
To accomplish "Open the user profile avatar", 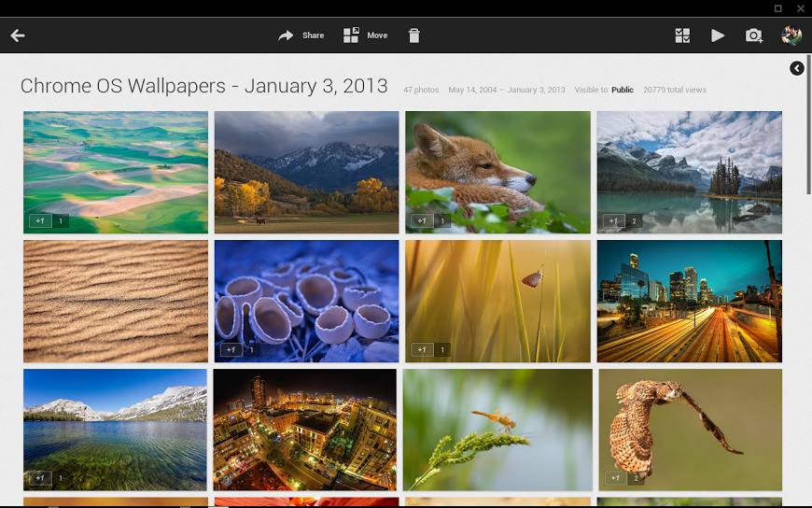I will (791, 35).
